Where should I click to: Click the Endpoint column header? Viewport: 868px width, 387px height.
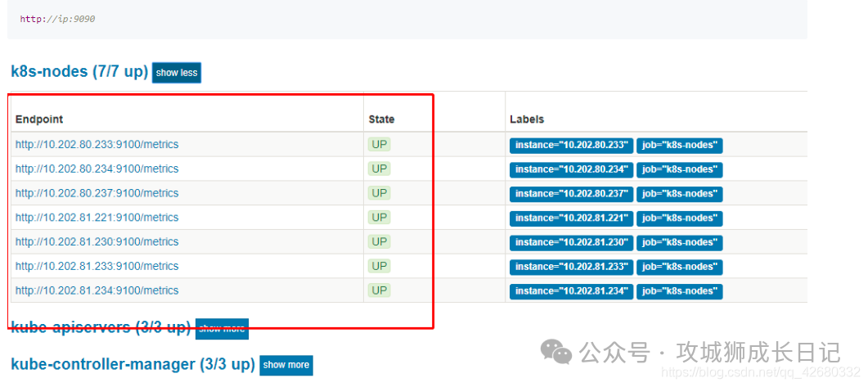[38, 119]
